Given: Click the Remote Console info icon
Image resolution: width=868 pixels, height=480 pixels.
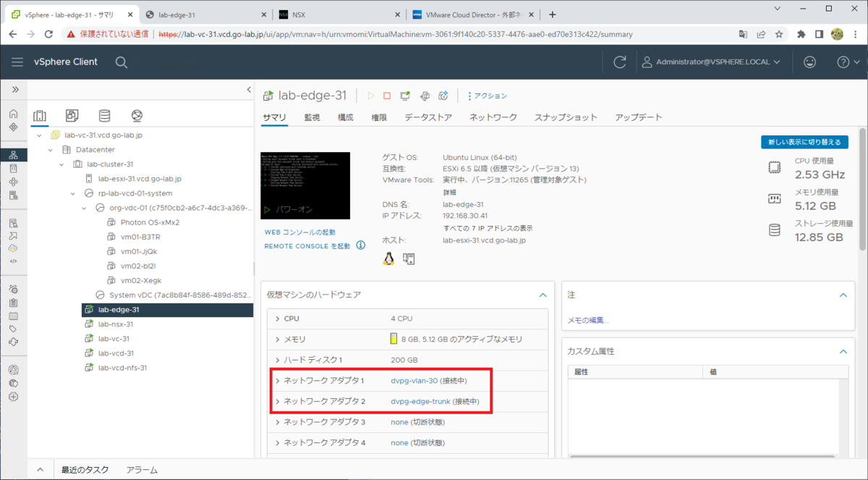Looking at the screenshot, I should 361,245.
